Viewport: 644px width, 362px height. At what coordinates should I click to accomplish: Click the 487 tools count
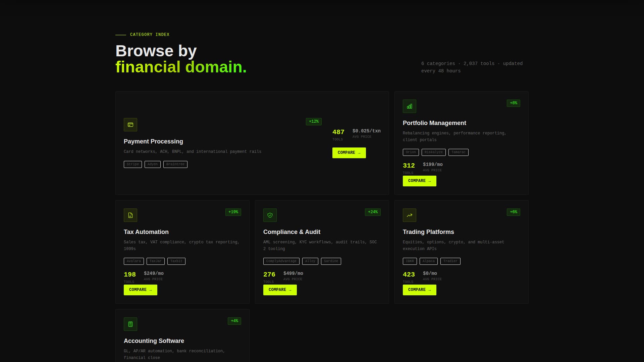(338, 132)
